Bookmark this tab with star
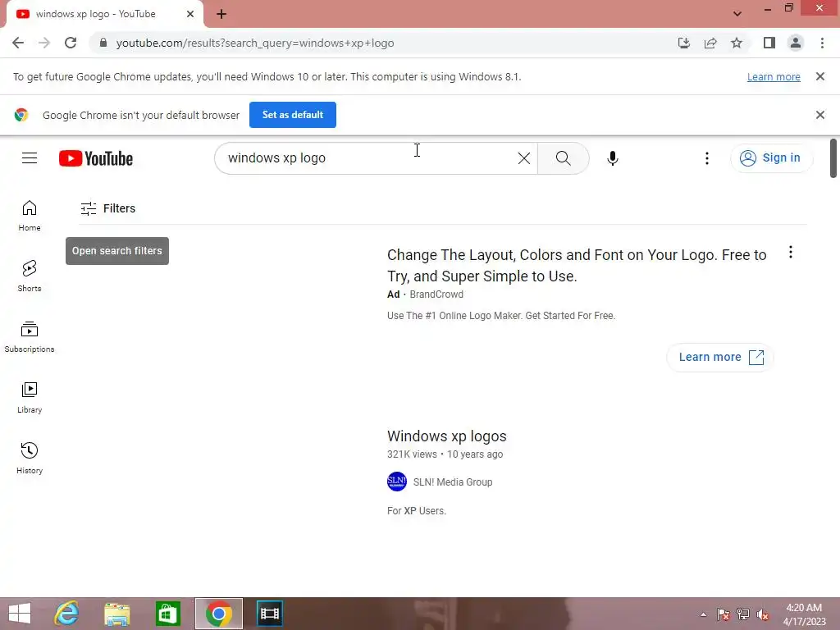This screenshot has width=840, height=630. click(x=737, y=43)
